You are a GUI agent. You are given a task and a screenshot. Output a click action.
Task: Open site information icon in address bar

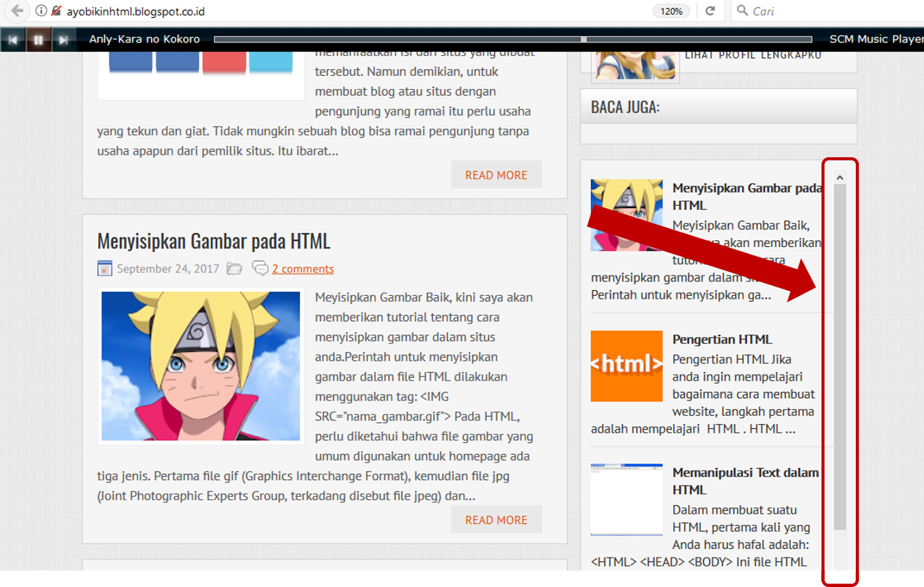[x=41, y=10]
